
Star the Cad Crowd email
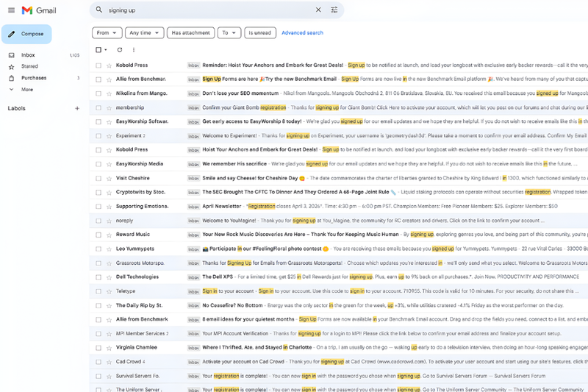109,362
